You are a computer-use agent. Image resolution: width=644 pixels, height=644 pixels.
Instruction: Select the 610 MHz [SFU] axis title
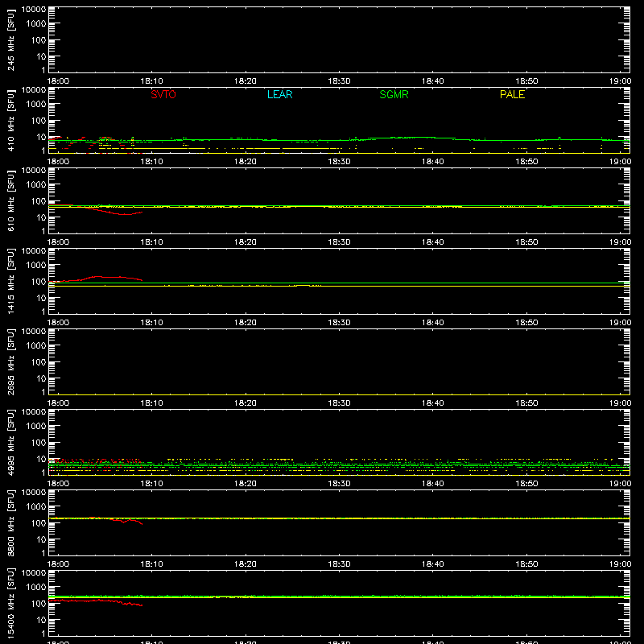[x=11, y=200]
